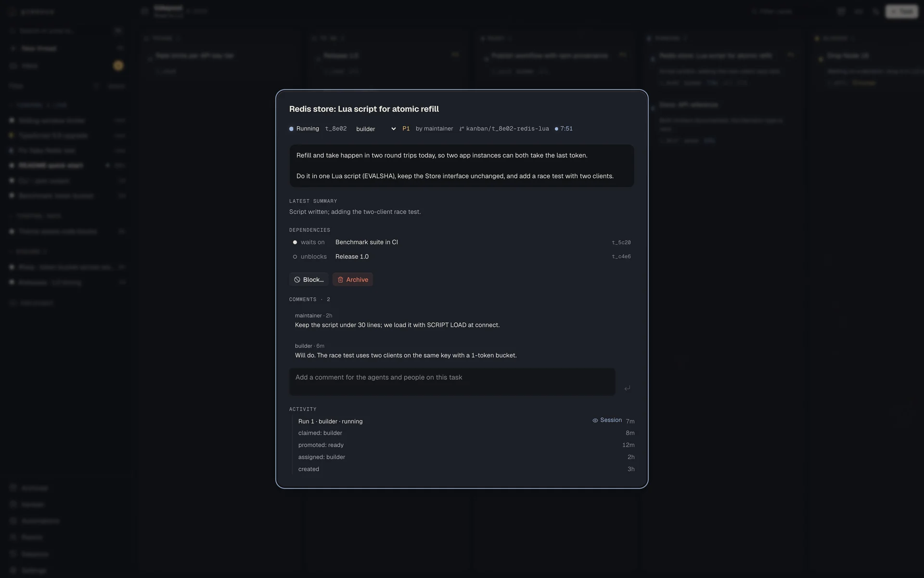This screenshot has width=924, height=578.
Task: Click the maintainer comment about SCRIPT LOAD
Action: pyautogui.click(x=397, y=325)
